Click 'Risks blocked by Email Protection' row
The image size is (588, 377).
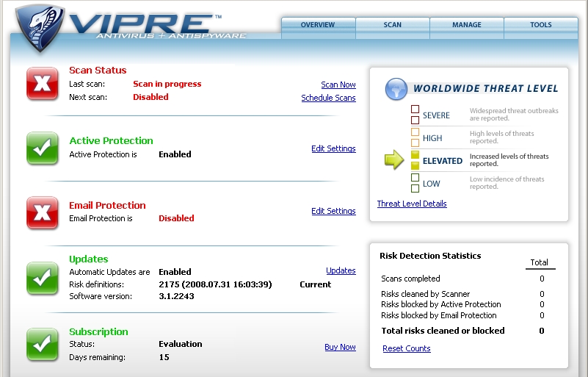point(462,315)
